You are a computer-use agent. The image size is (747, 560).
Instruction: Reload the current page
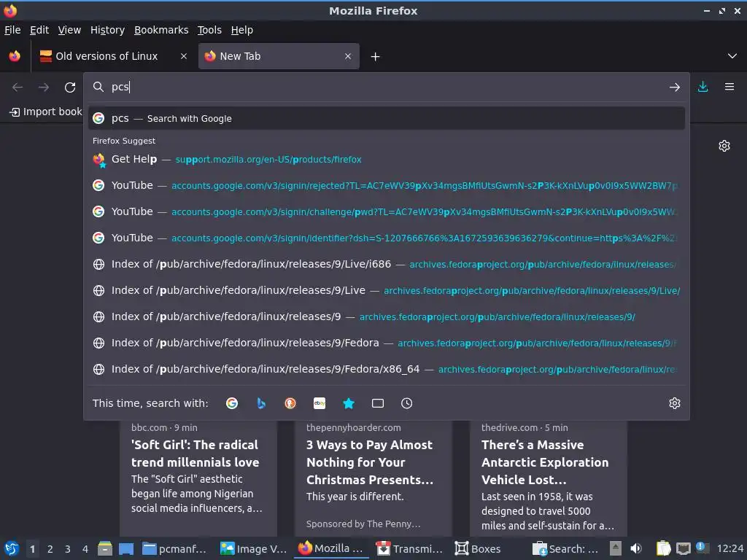tap(70, 87)
